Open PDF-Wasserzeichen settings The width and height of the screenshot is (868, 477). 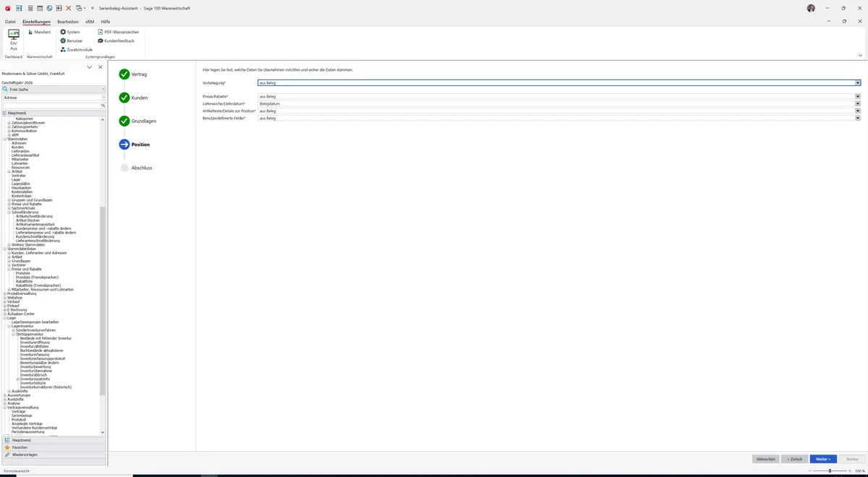click(x=118, y=32)
